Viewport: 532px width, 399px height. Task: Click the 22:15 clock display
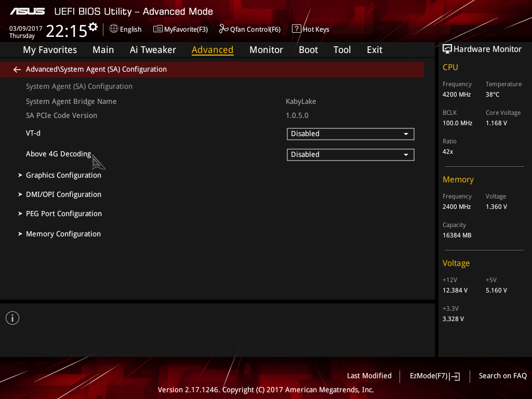pos(66,31)
